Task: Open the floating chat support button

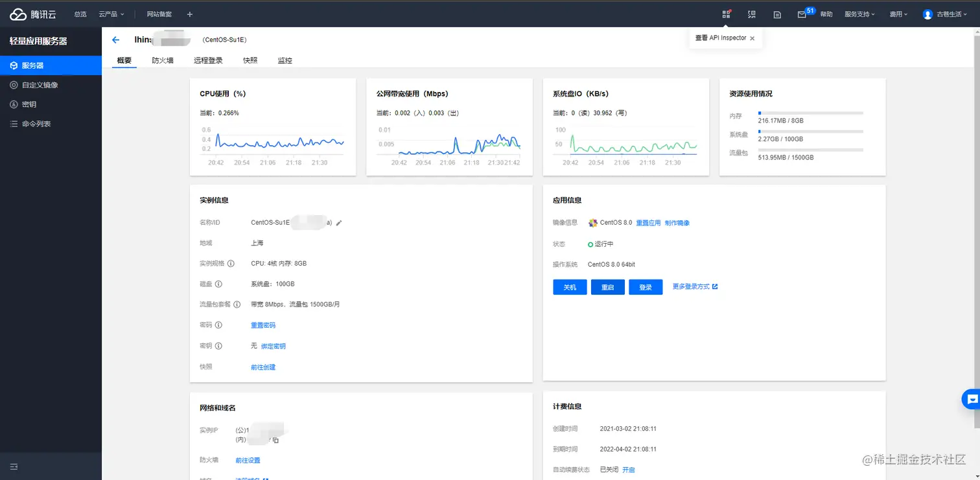Action: tap(971, 399)
